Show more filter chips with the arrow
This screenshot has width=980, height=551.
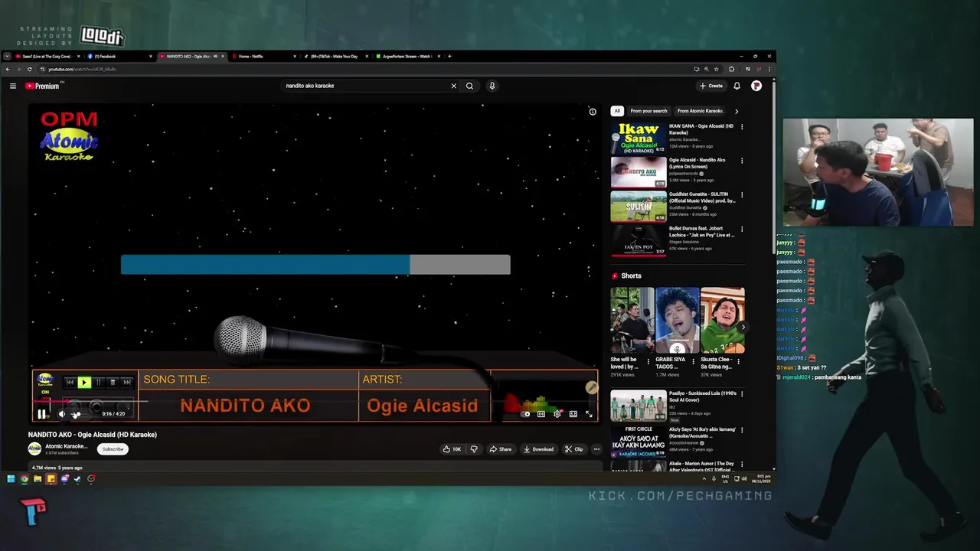tap(737, 111)
